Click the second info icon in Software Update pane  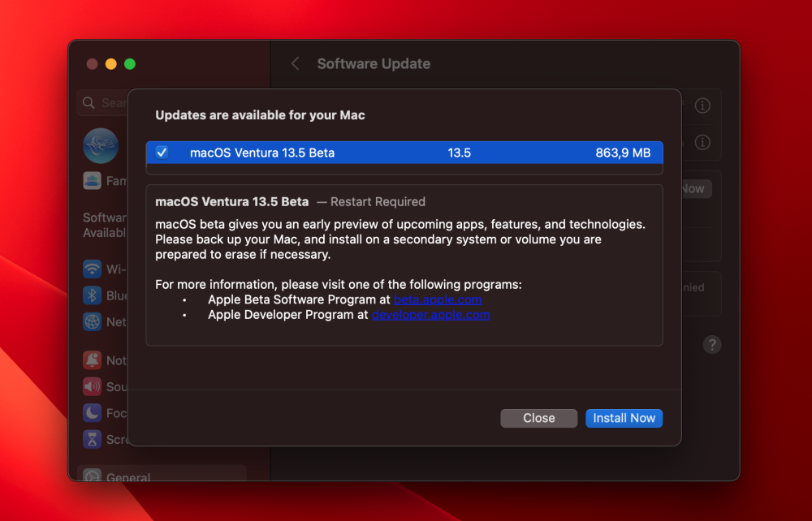(x=702, y=142)
